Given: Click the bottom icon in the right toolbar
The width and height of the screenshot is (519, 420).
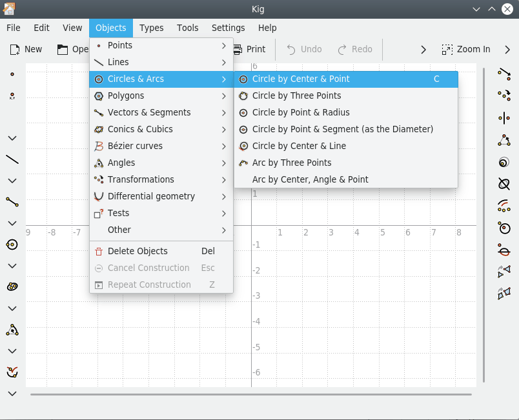Looking at the screenshot, I should [504, 294].
